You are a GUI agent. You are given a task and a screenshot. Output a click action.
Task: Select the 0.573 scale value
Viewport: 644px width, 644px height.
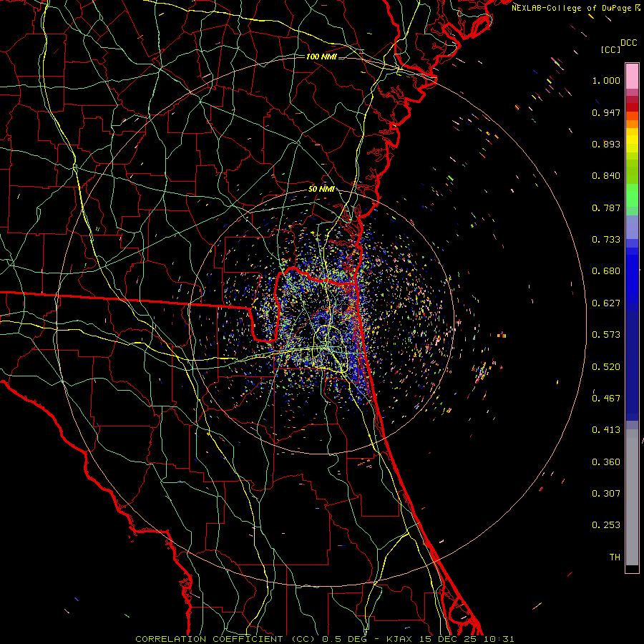606,335
